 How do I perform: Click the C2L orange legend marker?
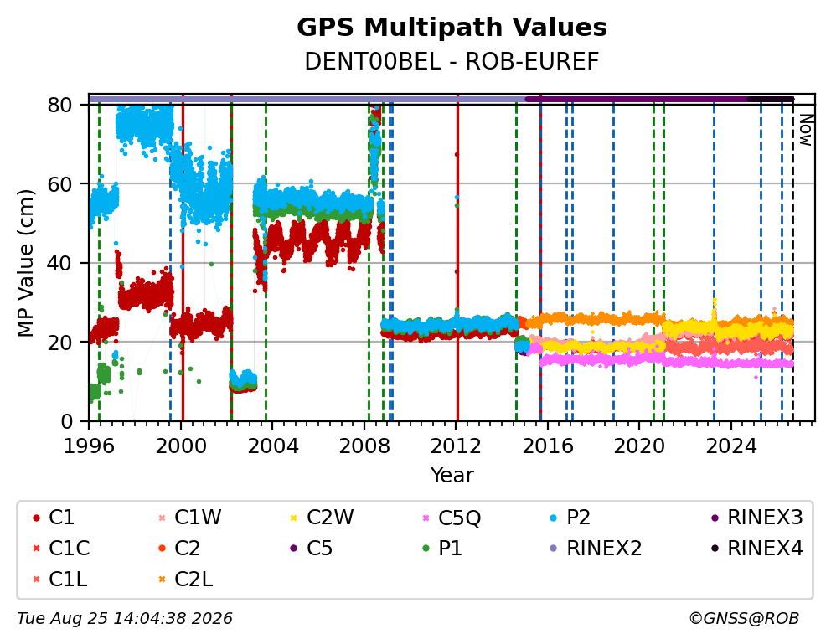[x=163, y=580]
